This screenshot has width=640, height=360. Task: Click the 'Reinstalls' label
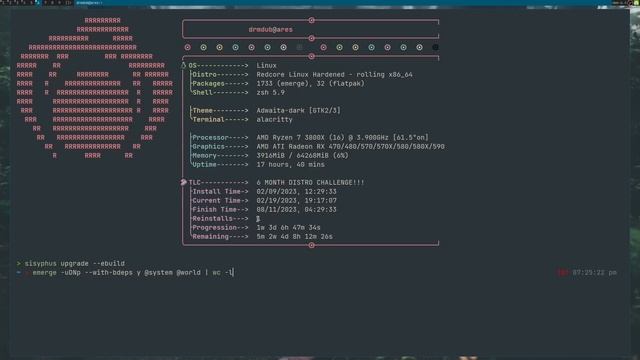(213, 218)
